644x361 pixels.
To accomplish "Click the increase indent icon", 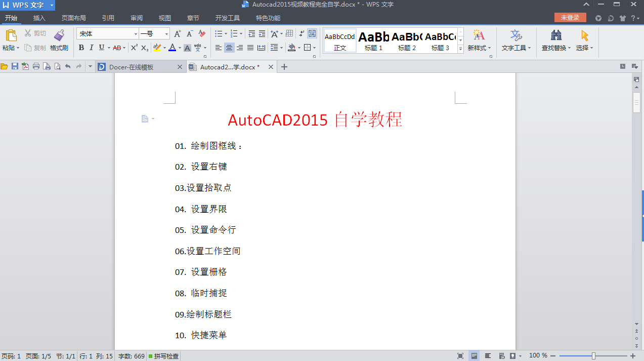I will (262, 34).
